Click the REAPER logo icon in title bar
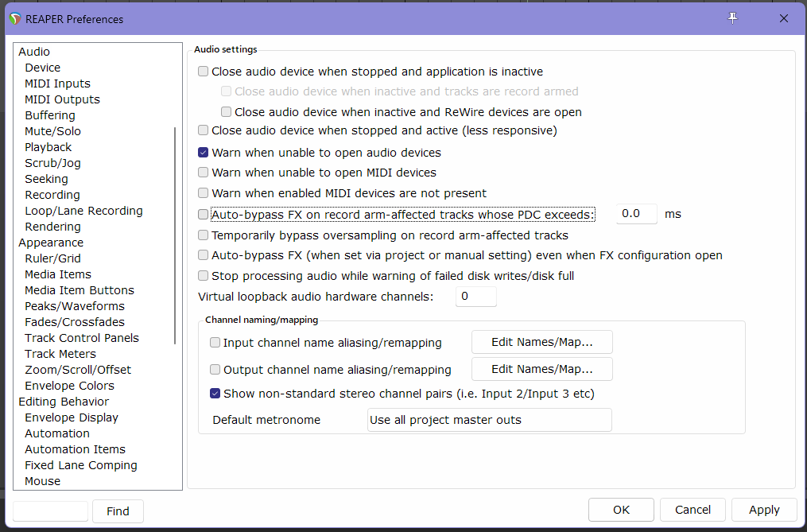 [x=15, y=18]
